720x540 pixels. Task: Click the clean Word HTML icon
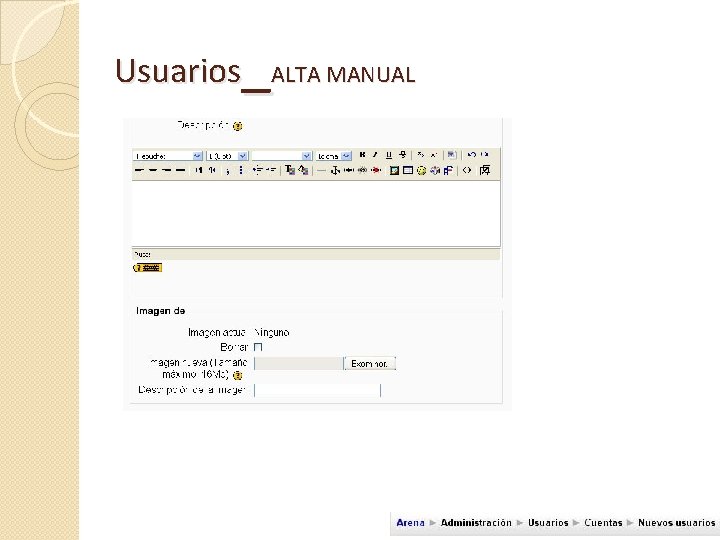point(451,155)
